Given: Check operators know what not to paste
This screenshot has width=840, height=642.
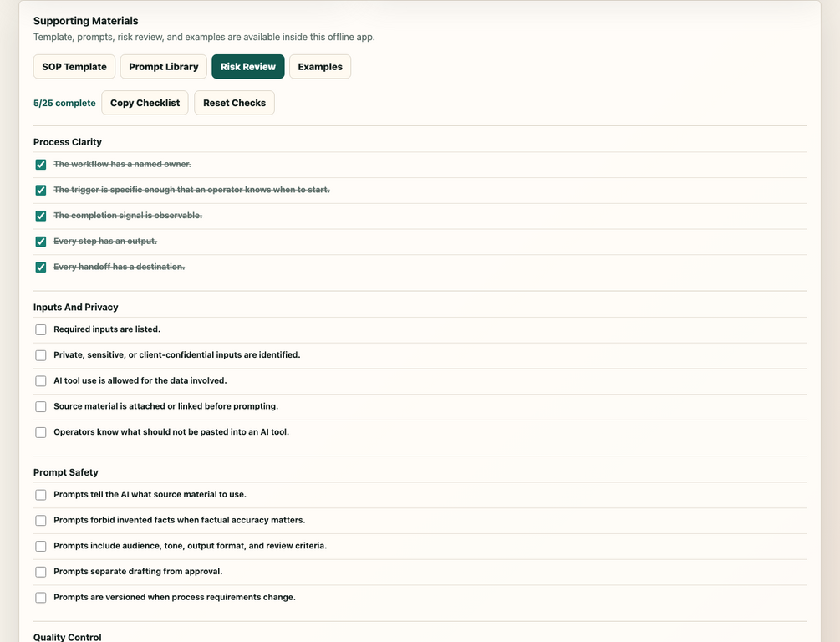Looking at the screenshot, I should click(x=41, y=432).
